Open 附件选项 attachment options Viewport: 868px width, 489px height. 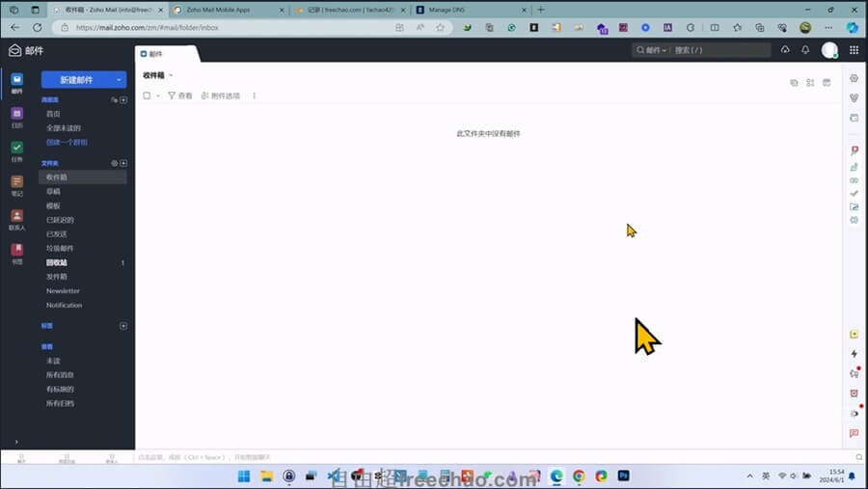tap(220, 95)
